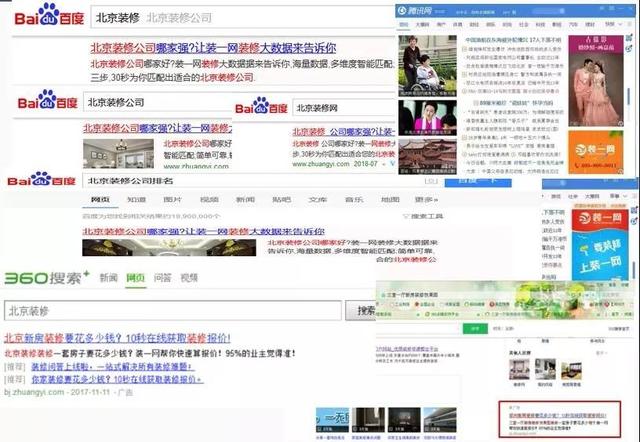Open the third room thumbnail above the red box
The image size is (640, 442).
point(571,369)
